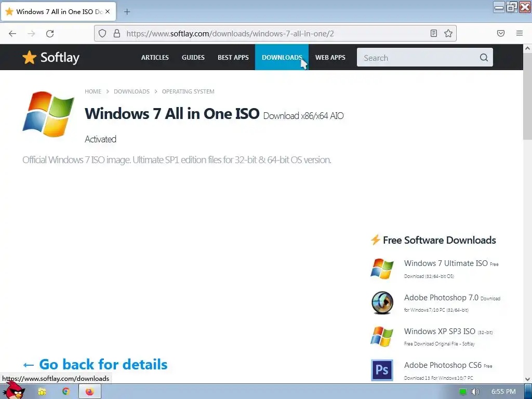Screen dimensions: 532x399
Task: Click the 6:55 PM taskbar clock
Action: 503,392
